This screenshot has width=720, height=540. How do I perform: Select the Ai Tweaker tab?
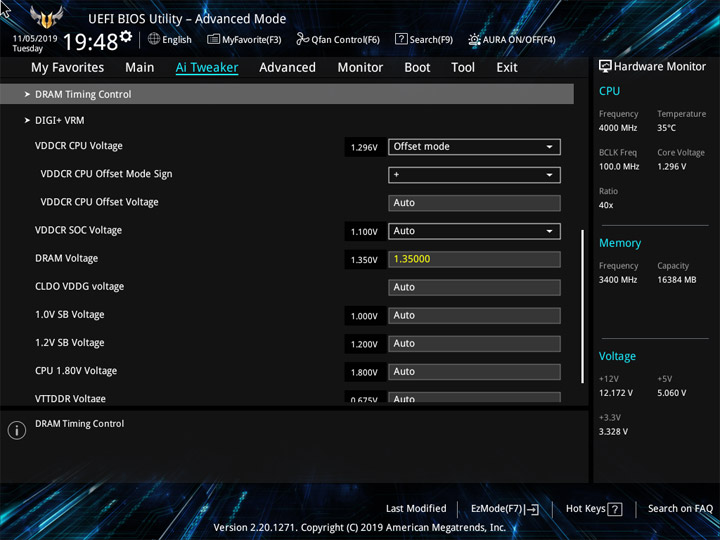point(207,68)
